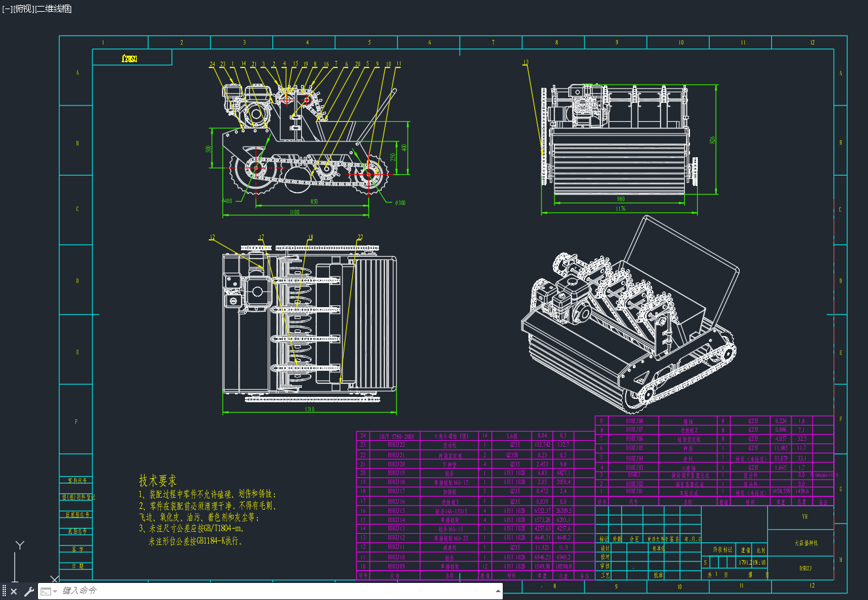Select the 250 vertical dimension text
This screenshot has width=868, height=600.
[x=393, y=158]
